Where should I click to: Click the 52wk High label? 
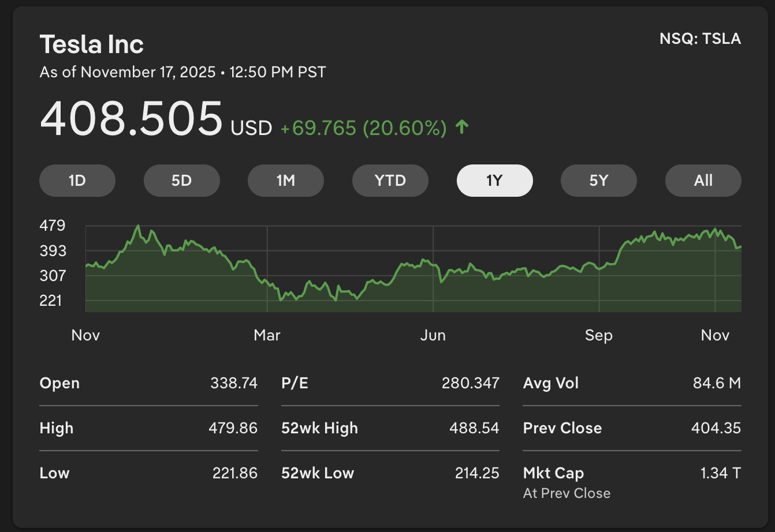[319, 428]
